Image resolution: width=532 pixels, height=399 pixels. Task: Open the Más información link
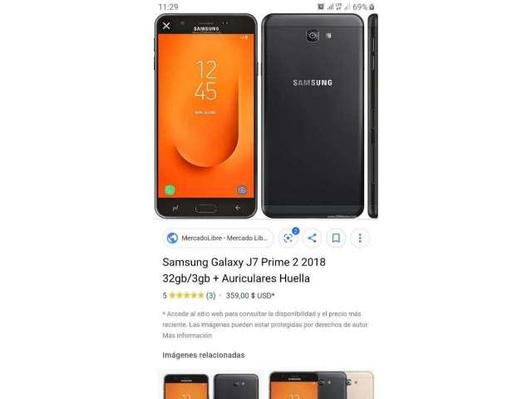(187, 335)
